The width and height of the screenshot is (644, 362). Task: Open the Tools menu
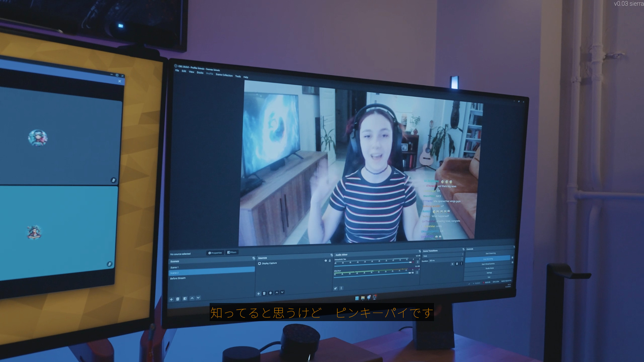point(238,76)
